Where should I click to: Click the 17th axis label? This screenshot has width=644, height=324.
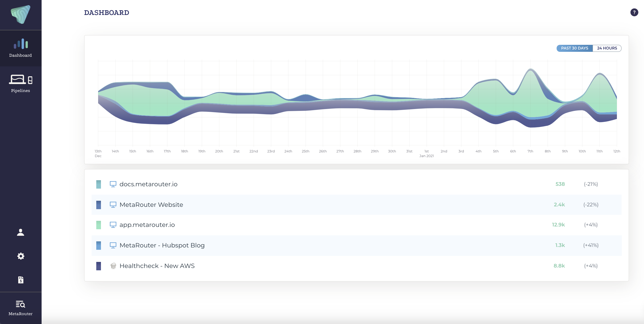167,151
